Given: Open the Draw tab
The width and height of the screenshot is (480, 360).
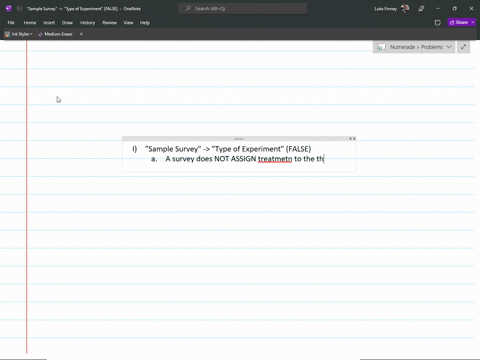Looking at the screenshot, I should (67, 23).
